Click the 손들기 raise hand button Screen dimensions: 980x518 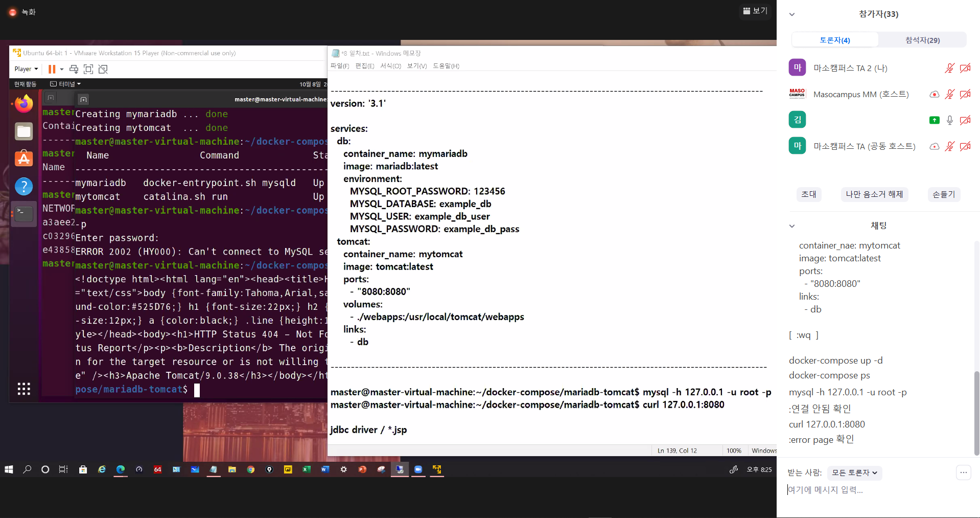pyautogui.click(x=943, y=194)
